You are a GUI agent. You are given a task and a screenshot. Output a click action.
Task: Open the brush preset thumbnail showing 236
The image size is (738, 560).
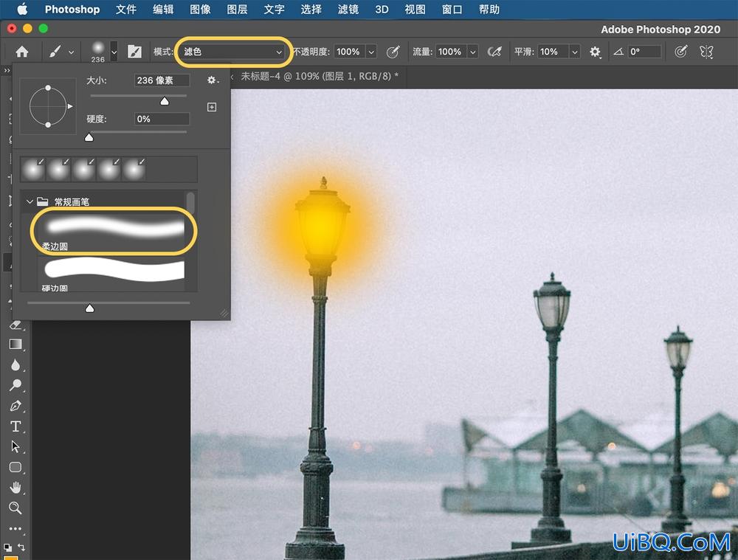98,52
